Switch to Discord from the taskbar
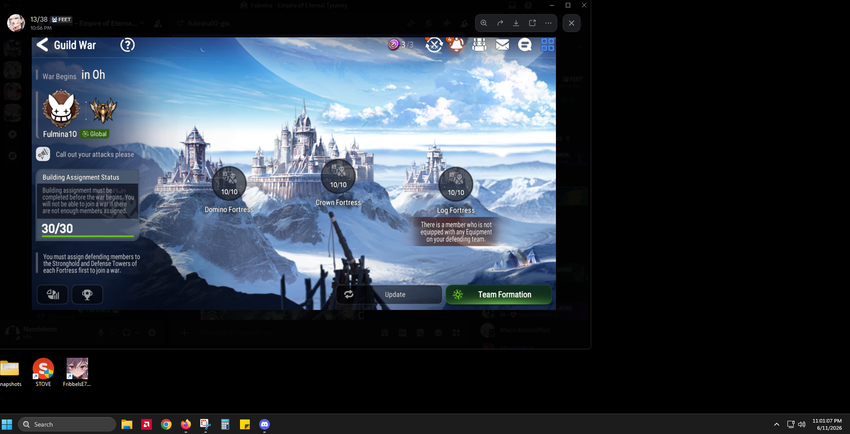Screen dimensions: 850x434 click(265, 424)
